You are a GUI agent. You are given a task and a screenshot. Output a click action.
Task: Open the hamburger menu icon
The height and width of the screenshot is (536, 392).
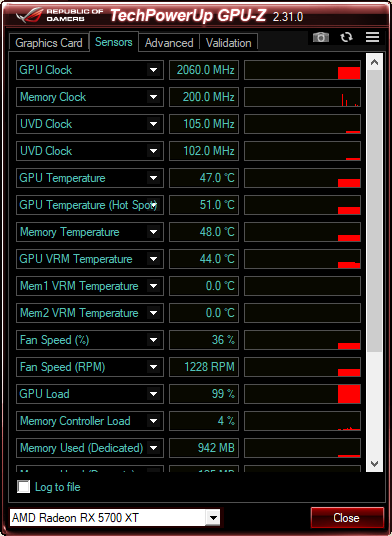coord(372,37)
